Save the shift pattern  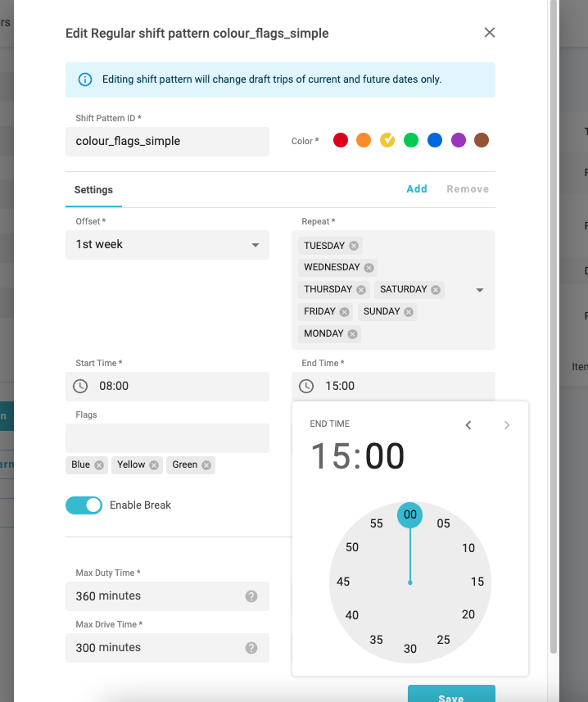pos(451,695)
